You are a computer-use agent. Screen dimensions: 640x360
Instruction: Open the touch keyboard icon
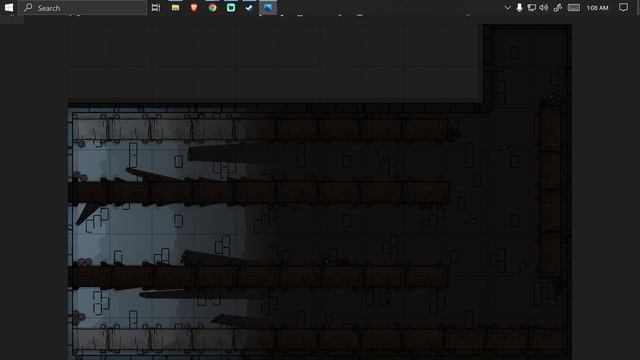click(x=573, y=7)
